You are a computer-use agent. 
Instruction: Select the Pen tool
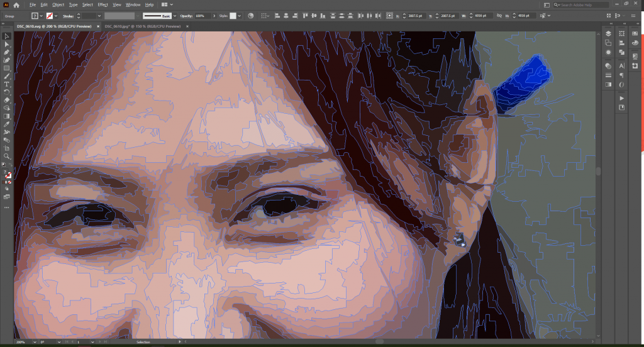tap(6, 52)
